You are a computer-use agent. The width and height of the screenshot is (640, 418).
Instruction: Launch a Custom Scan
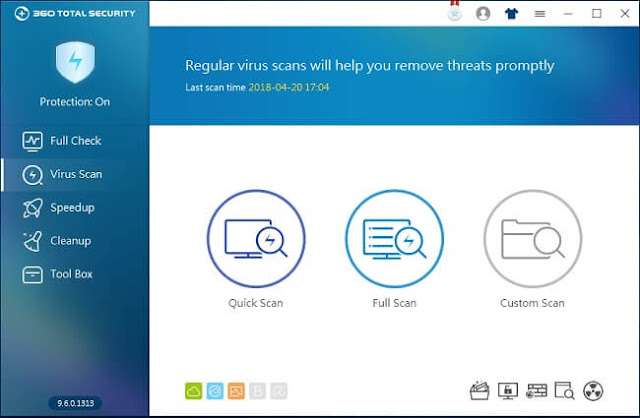coord(533,238)
